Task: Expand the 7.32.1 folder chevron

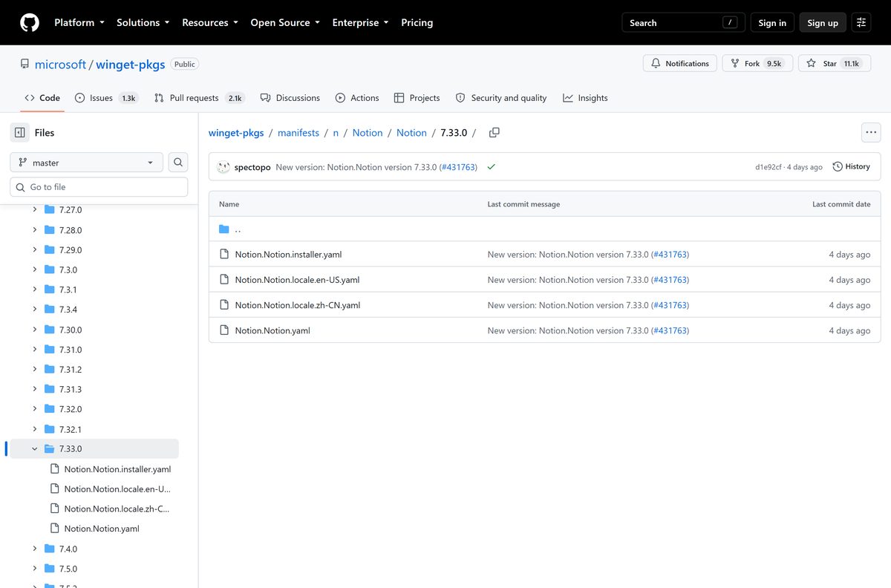Action: pyautogui.click(x=35, y=429)
